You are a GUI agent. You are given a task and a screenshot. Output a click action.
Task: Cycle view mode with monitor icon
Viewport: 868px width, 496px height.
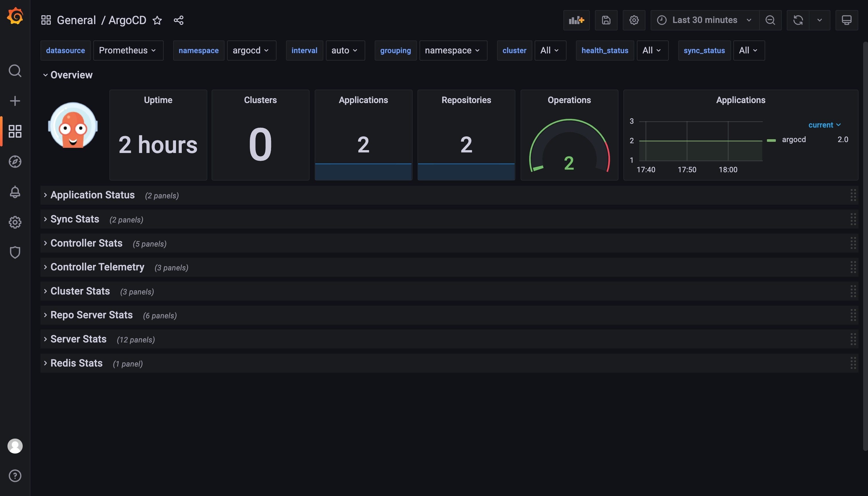pyautogui.click(x=846, y=20)
